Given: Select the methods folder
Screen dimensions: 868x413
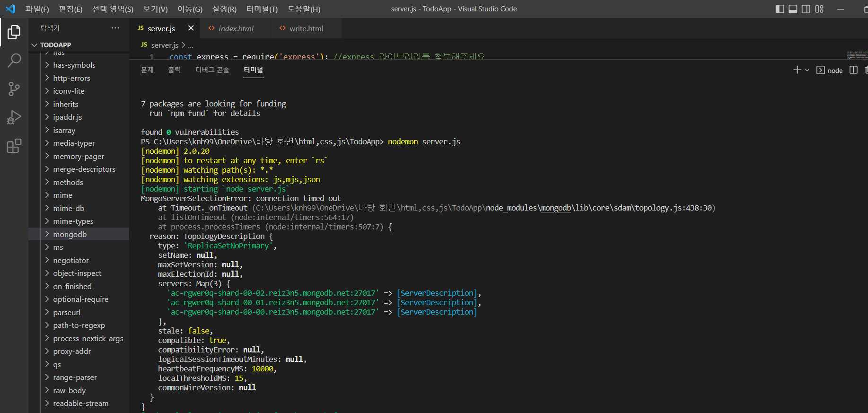Looking at the screenshot, I should coord(79,182).
